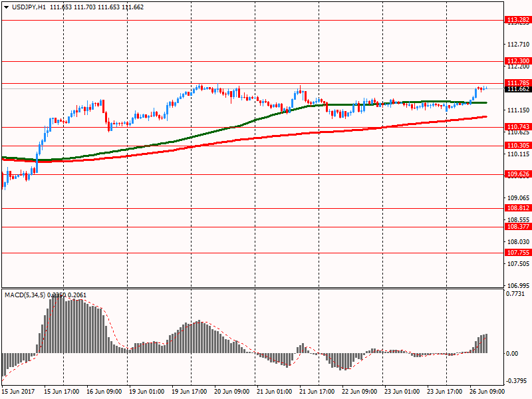
Task: Click the 112.710 price scale value
Action: tap(518, 45)
